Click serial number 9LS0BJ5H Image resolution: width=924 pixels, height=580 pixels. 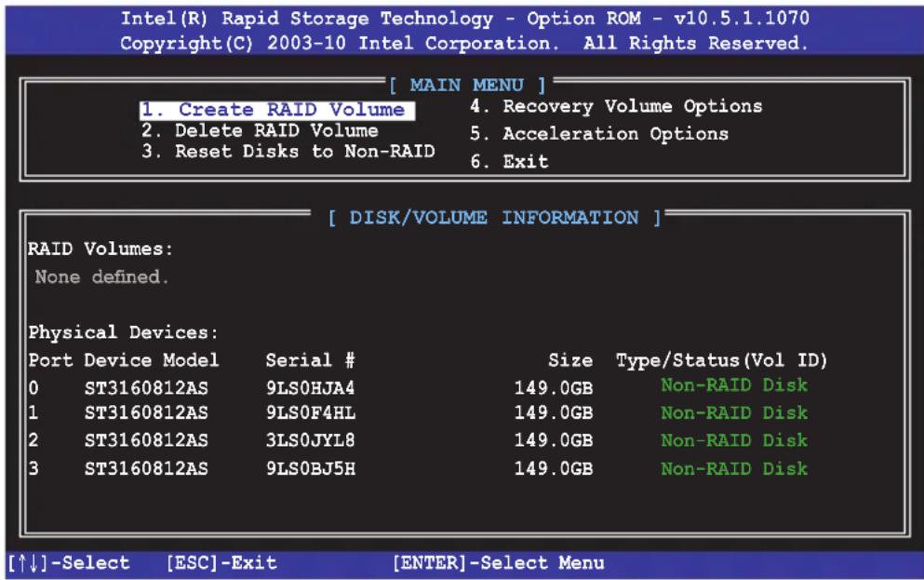311,468
